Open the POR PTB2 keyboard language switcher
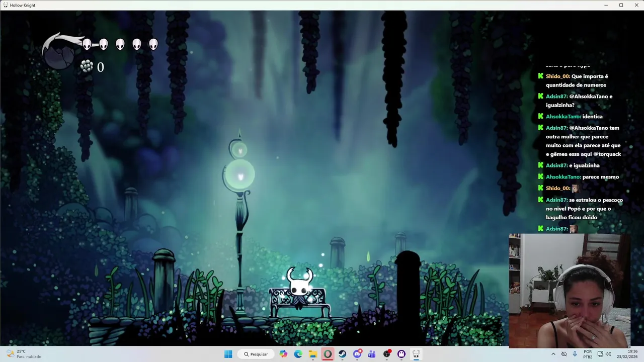Screen dimensions: 644x362 point(588,354)
